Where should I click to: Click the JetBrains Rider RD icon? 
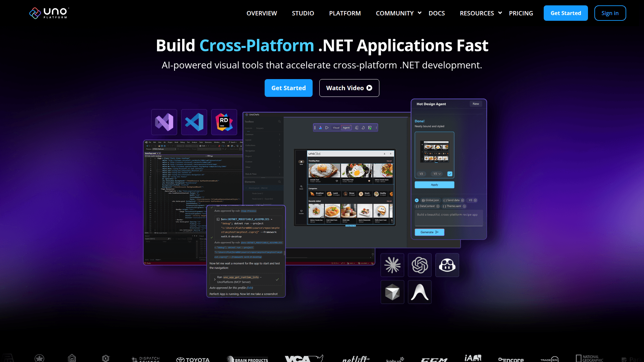[x=224, y=122]
